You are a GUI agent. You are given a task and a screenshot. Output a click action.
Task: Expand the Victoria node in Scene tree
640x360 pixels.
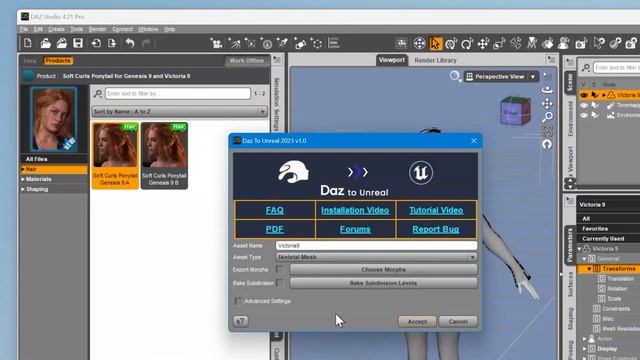604,95
